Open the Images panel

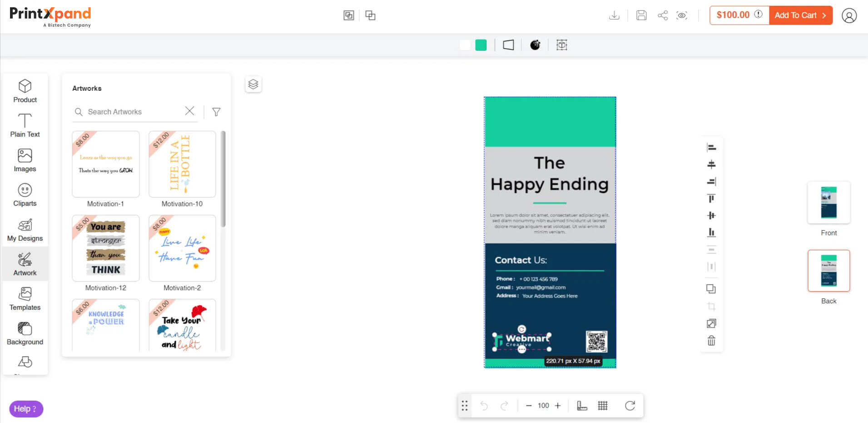click(x=25, y=160)
